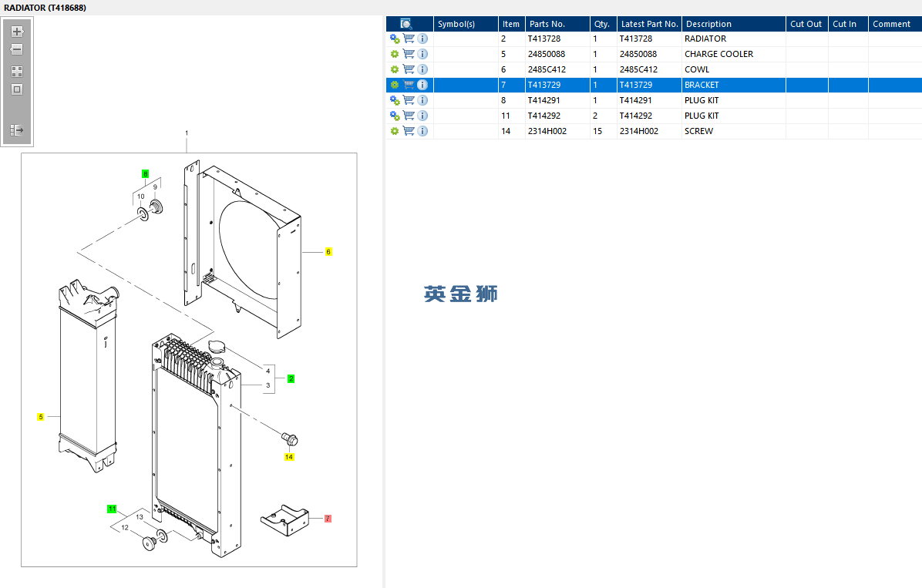Click callout 1 above the diagram

[x=187, y=133]
